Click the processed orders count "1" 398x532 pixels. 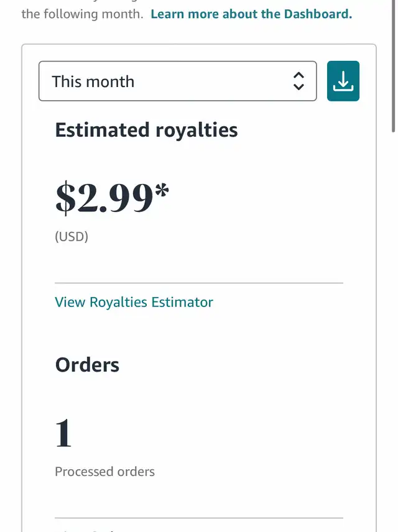coord(63,433)
